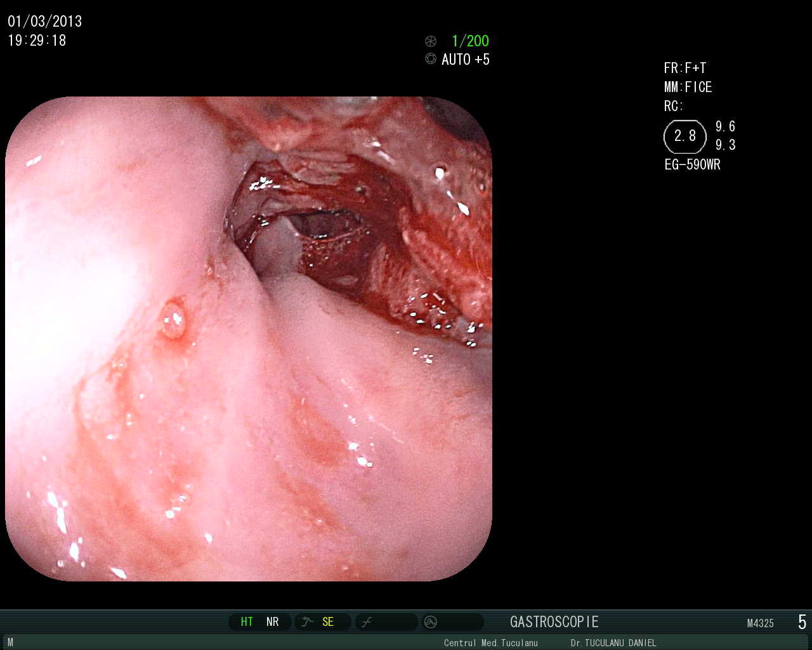812x650 pixels.
Task: Click the 9.3 diameter value
Action: tap(726, 145)
